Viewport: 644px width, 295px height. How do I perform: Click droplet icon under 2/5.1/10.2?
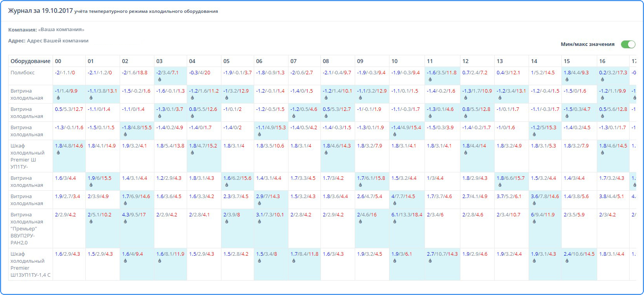pos(91,221)
